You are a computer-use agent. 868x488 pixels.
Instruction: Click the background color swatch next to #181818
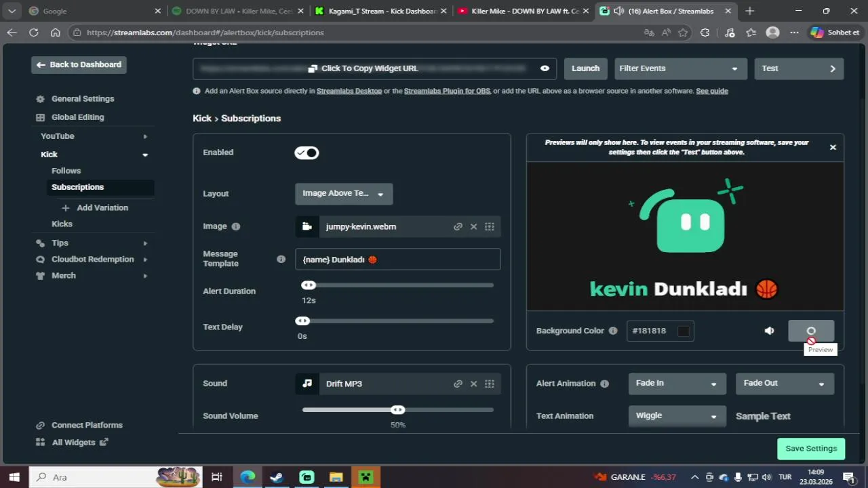(684, 331)
